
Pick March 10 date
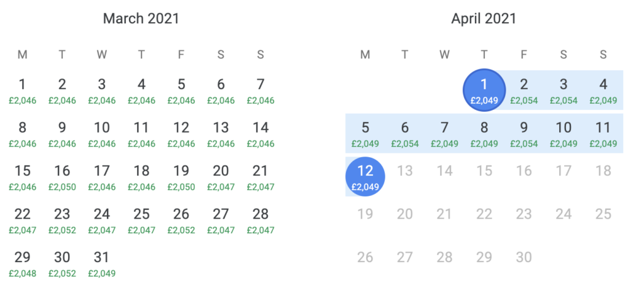tap(101, 133)
